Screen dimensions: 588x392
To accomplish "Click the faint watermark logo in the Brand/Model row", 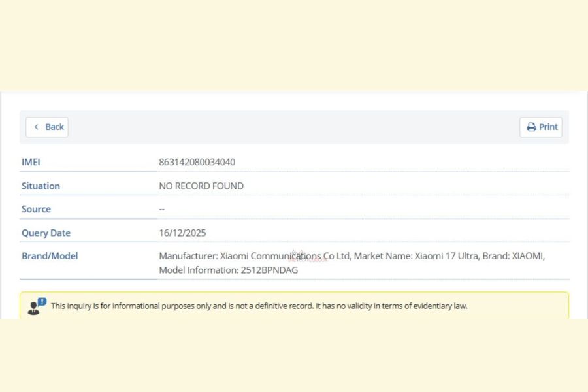I will (299, 256).
